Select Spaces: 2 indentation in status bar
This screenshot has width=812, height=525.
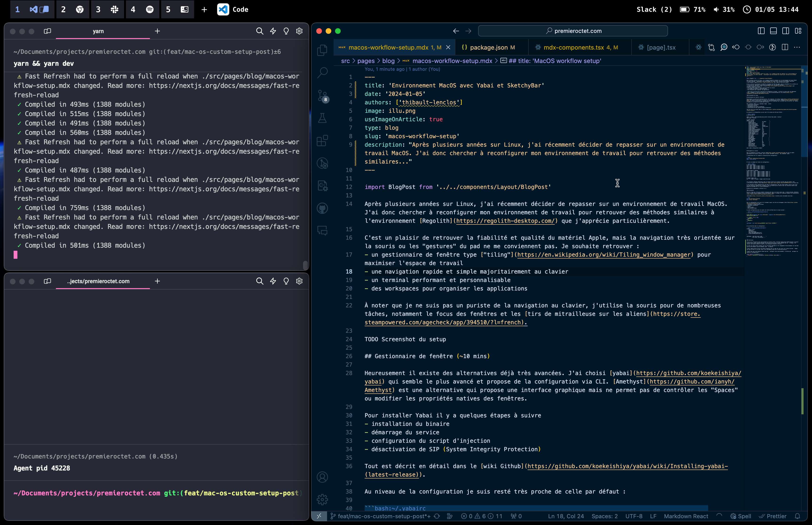[x=605, y=516]
